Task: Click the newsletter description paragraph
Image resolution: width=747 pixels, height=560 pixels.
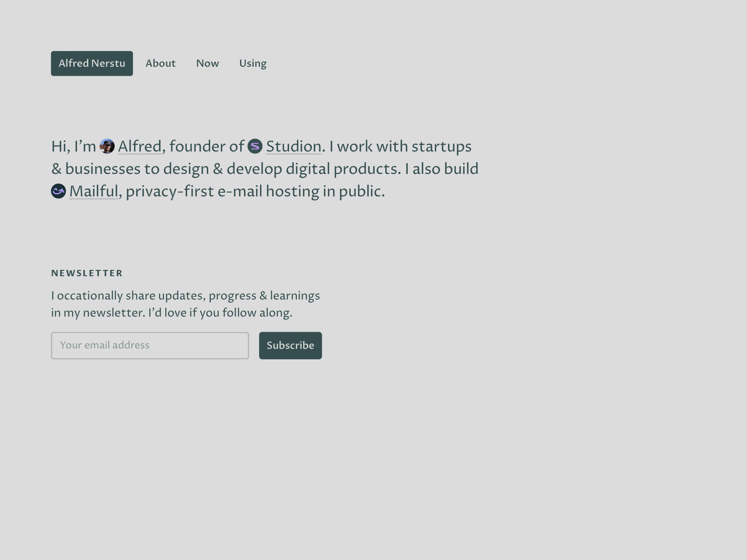Action: [185, 304]
